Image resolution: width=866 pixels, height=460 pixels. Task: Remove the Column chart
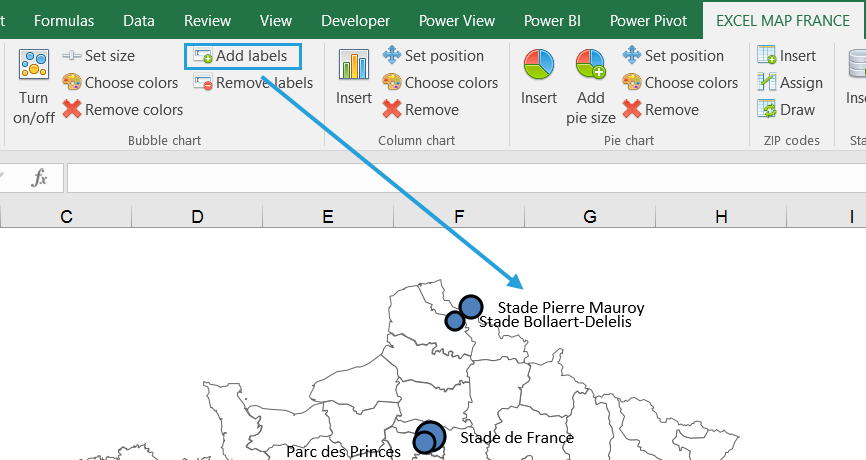pyautogui.click(x=421, y=110)
